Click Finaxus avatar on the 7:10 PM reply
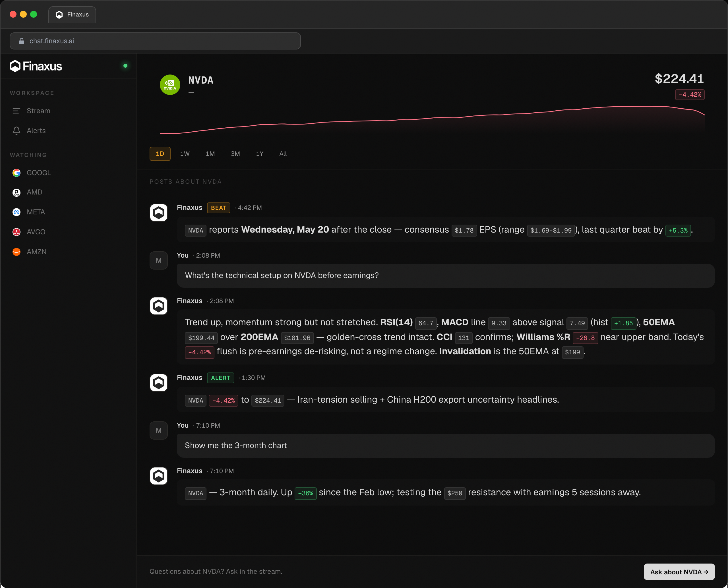The image size is (728, 588). point(159,476)
